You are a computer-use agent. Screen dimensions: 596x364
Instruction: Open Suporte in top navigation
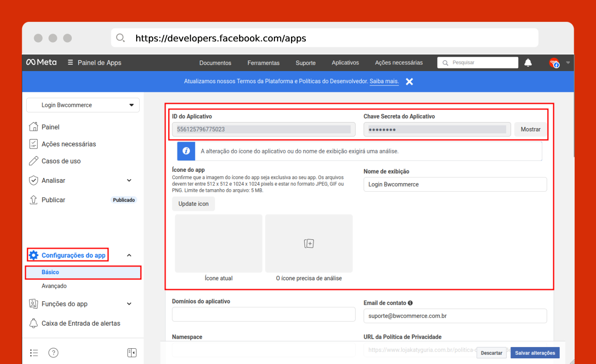(x=305, y=63)
